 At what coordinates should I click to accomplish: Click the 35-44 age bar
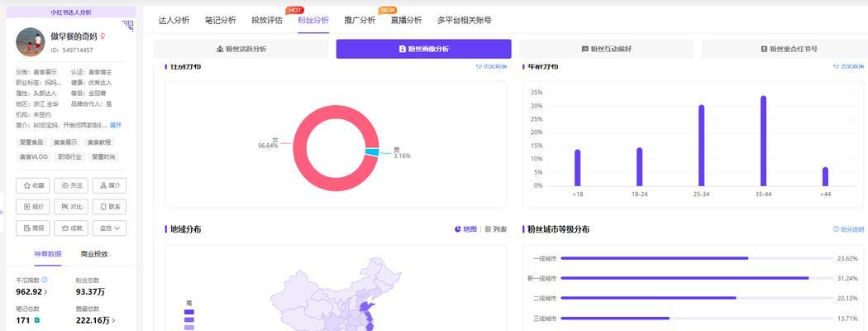[x=763, y=141]
